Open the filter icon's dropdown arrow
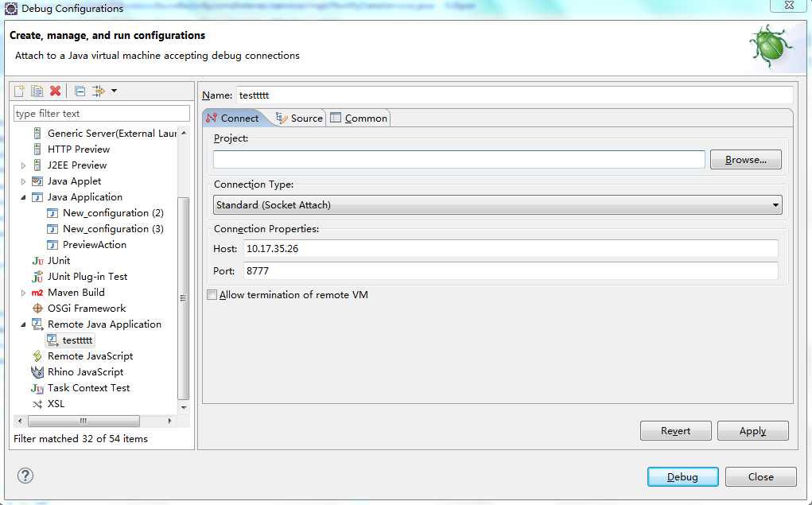 point(114,91)
